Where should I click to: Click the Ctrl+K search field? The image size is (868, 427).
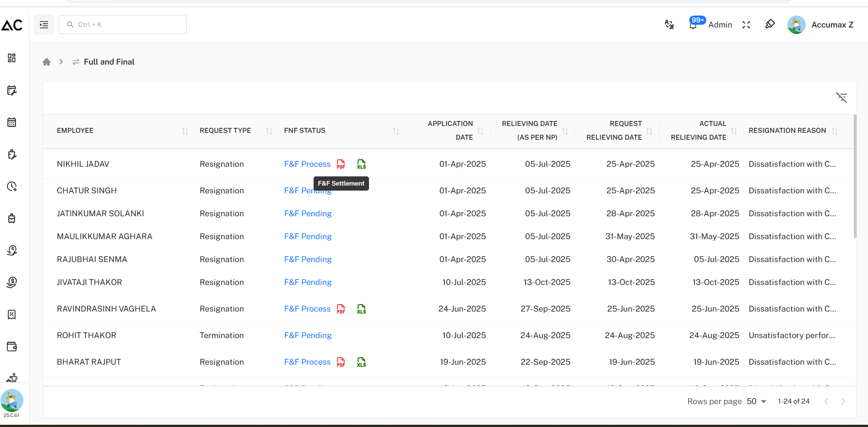pyautogui.click(x=123, y=25)
